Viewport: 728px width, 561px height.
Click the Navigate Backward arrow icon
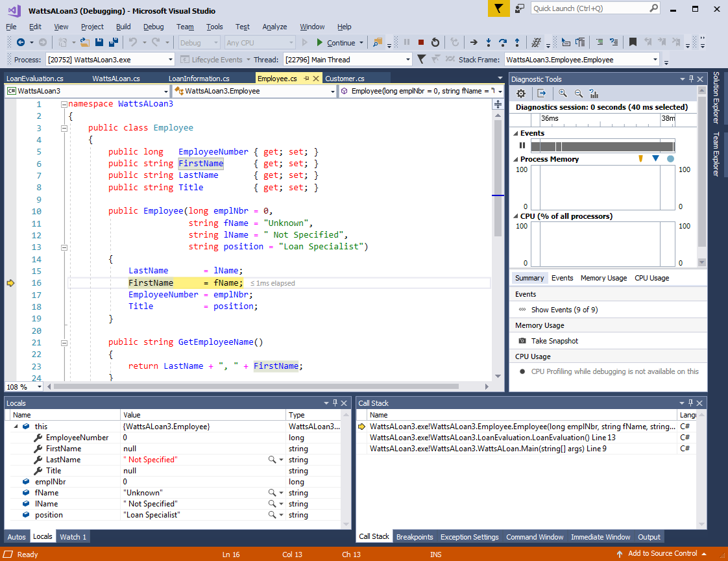pyautogui.click(x=20, y=42)
